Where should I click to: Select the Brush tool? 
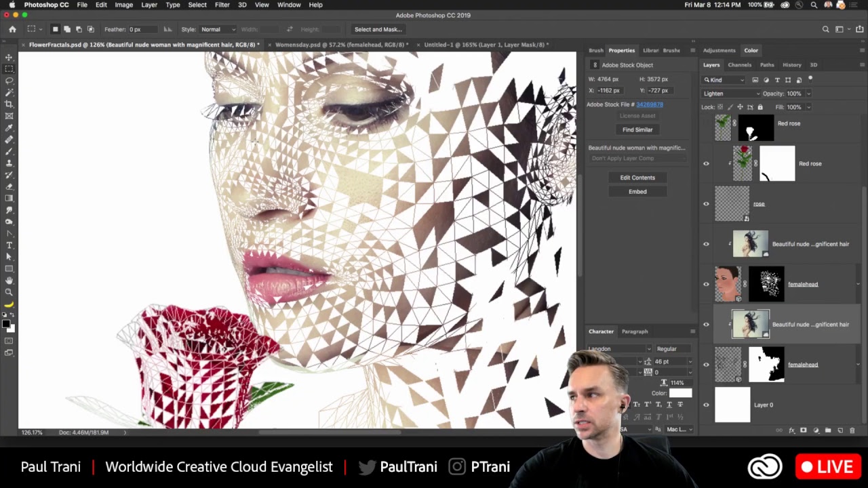[x=9, y=151]
